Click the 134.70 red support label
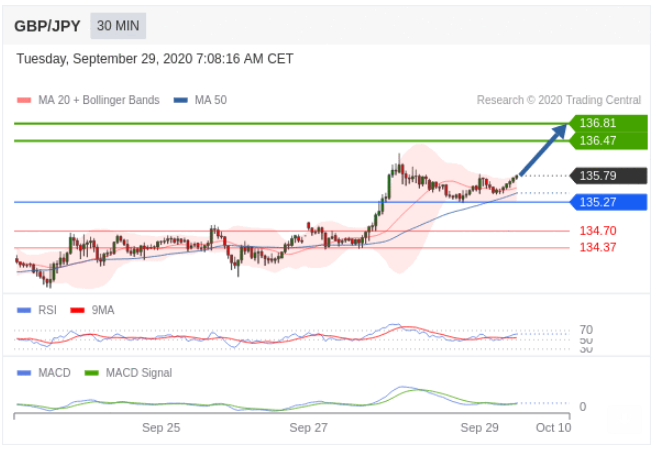 pyautogui.click(x=597, y=231)
